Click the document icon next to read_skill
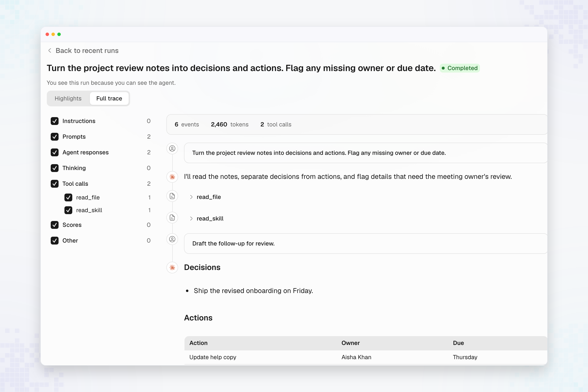588x392 pixels. click(172, 218)
